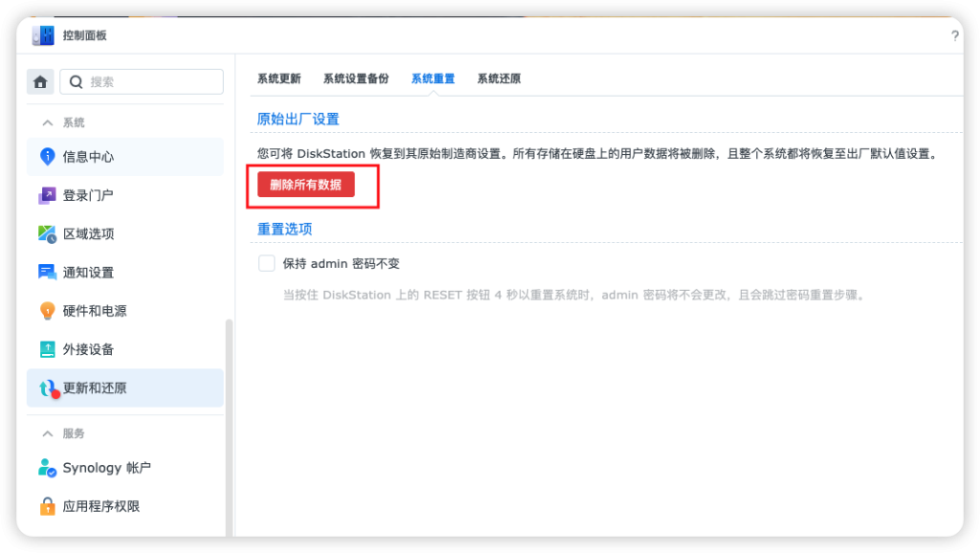Open 外接设备 sidebar entry
This screenshot has width=980, height=553.
pyautogui.click(x=125, y=349)
